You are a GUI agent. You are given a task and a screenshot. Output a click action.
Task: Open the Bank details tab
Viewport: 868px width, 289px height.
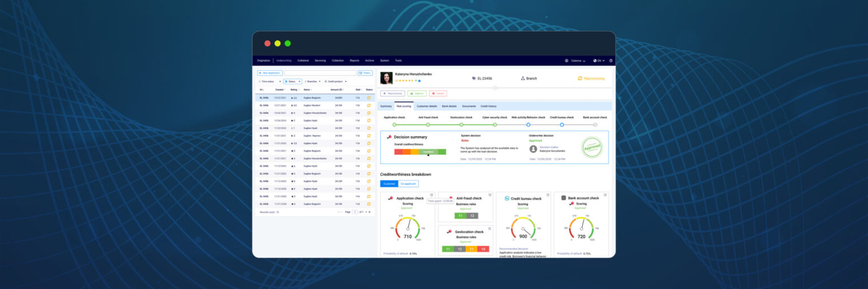pos(449,106)
